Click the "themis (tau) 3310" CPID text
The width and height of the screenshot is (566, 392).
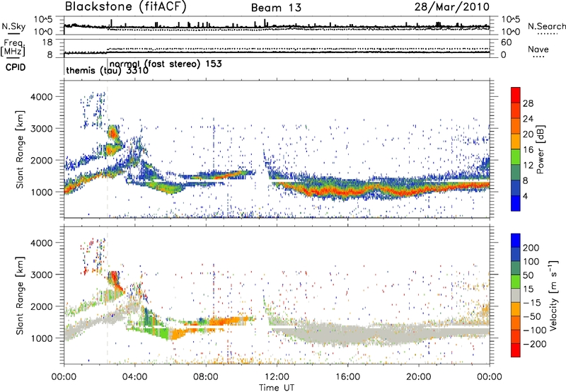coord(108,70)
